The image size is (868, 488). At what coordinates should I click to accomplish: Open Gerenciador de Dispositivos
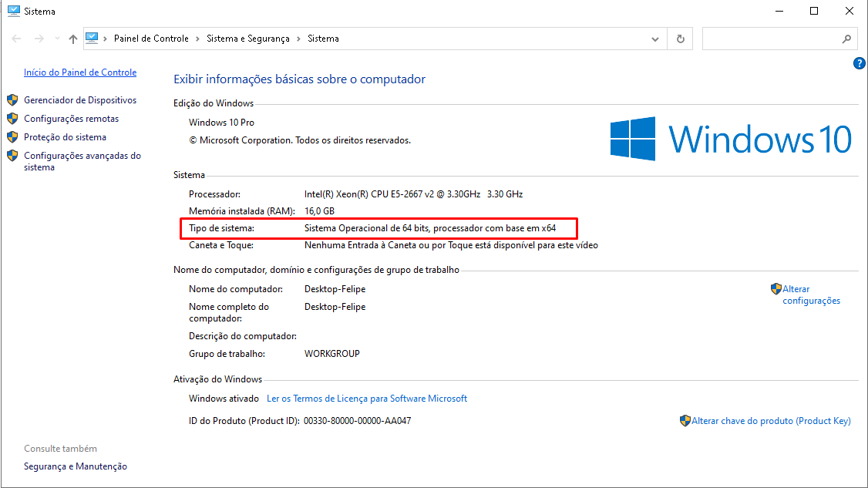click(x=80, y=100)
